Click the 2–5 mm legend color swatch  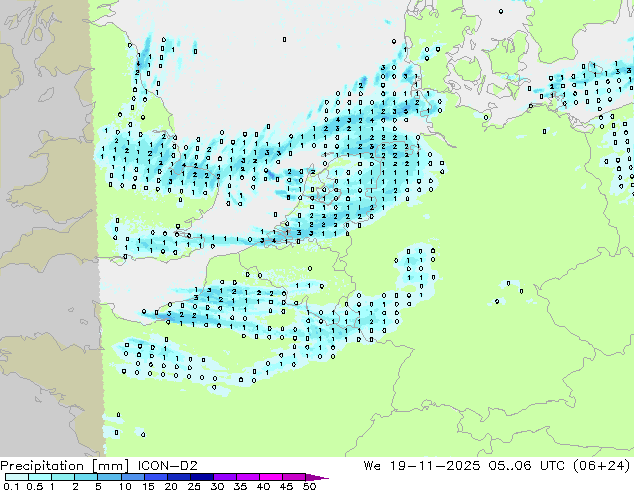tap(86, 477)
